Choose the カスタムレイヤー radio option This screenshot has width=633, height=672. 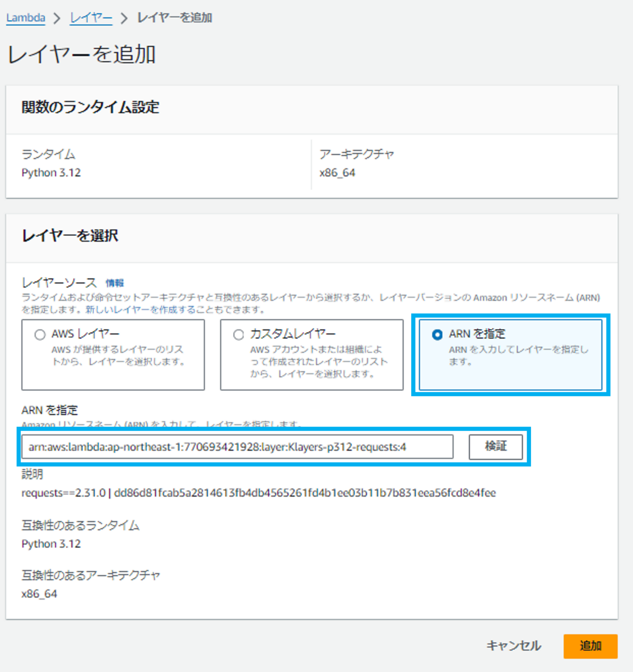pyautogui.click(x=238, y=335)
